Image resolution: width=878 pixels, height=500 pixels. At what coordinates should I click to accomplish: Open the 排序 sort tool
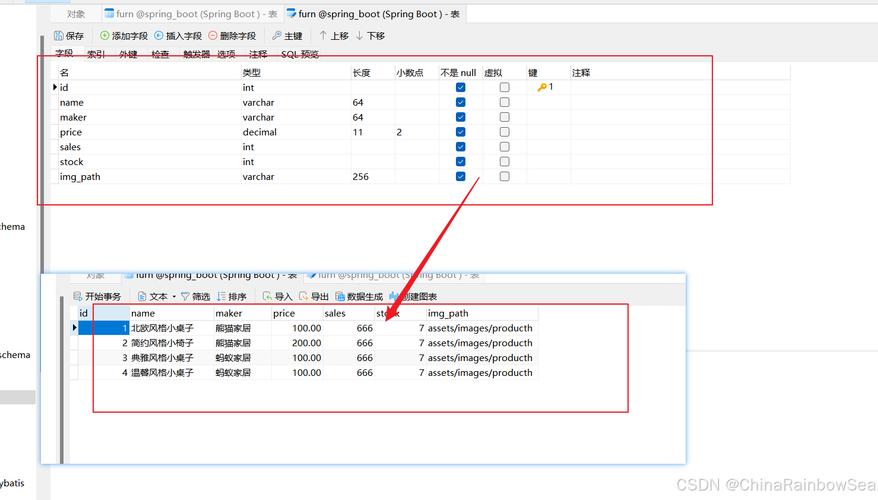(232, 297)
